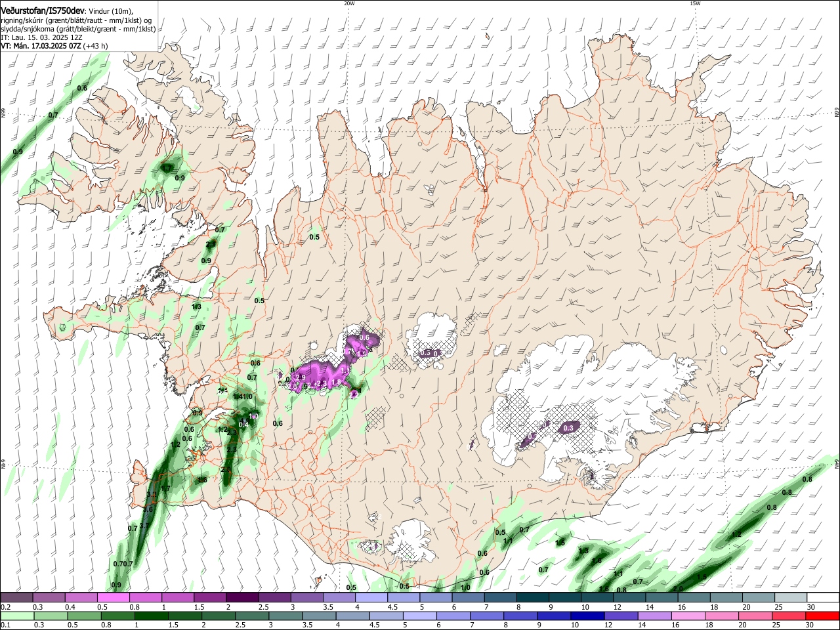Pick lower-row dark green swatch between 1 and 1.5
The width and height of the screenshot is (840, 630).
coord(152,616)
